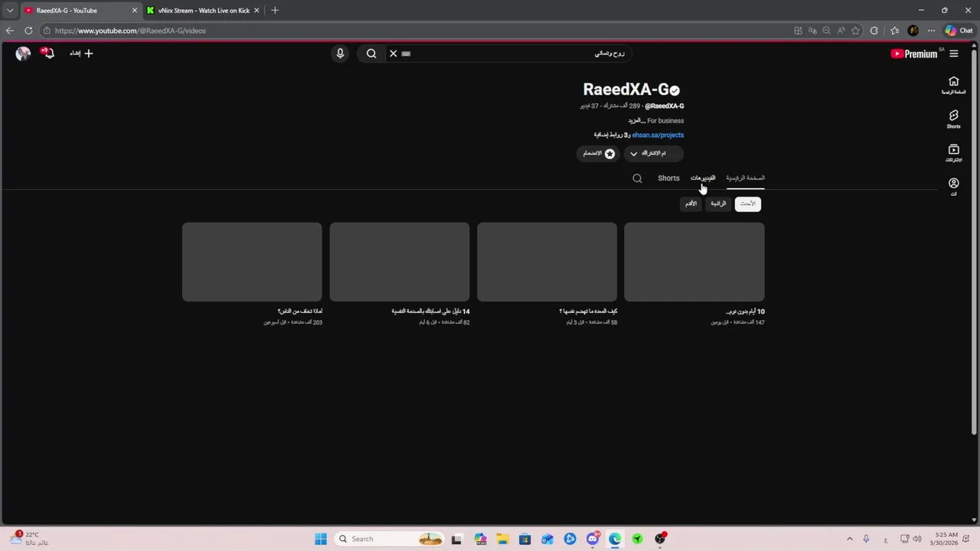This screenshot has height=551, width=980.
Task: Open the weather widget showing 22°C
Action: click(31, 539)
